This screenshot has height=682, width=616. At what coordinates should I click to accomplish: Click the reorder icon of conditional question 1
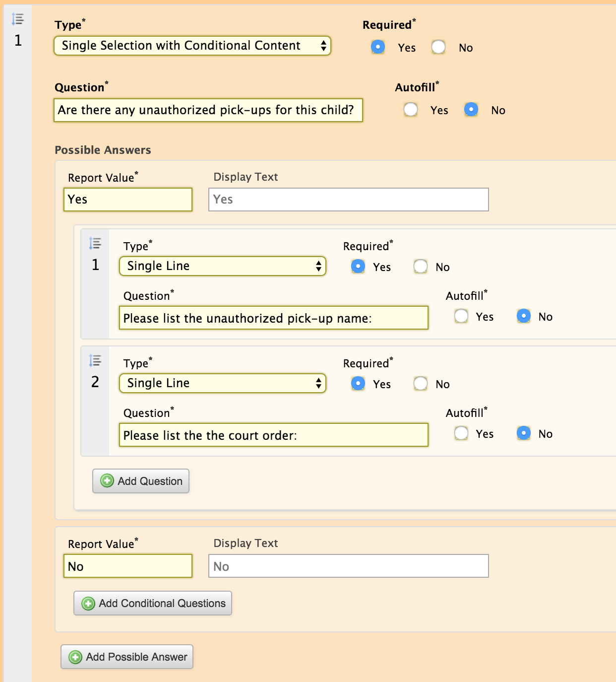95,243
